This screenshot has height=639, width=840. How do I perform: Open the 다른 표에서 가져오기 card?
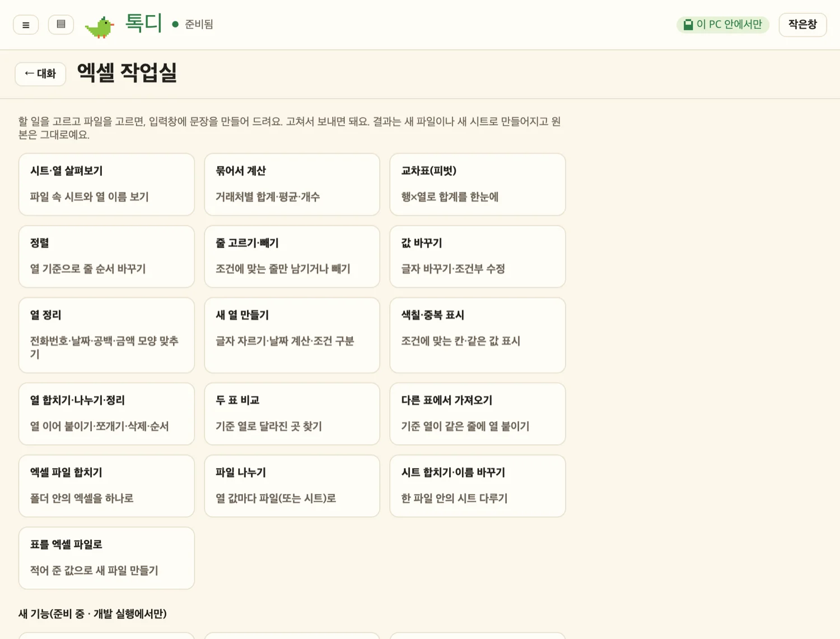tap(478, 414)
